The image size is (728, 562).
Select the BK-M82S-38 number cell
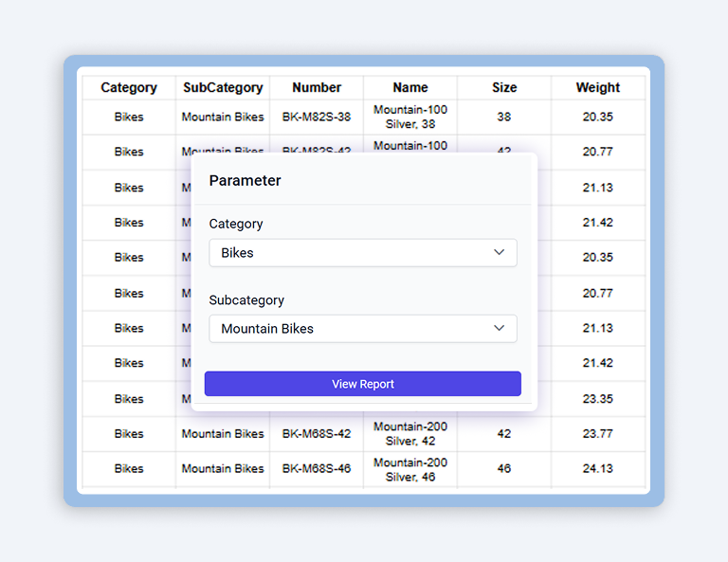pyautogui.click(x=317, y=117)
